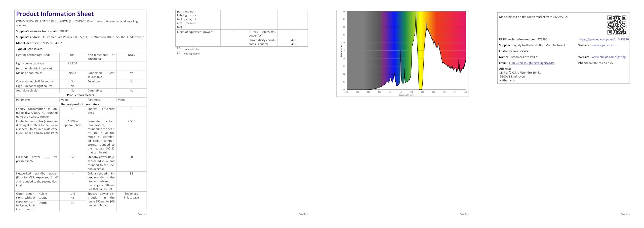Click the NMLS mains value
644x228 pixels.
72,73
